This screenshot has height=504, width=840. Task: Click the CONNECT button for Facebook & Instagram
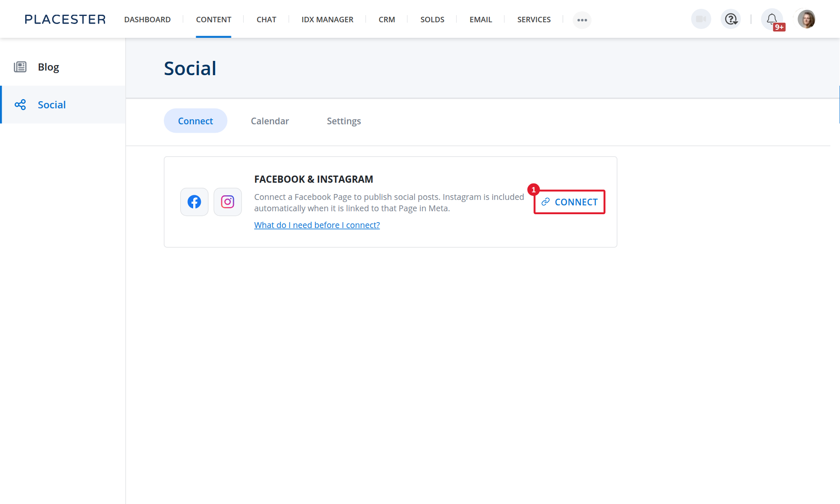coord(570,202)
